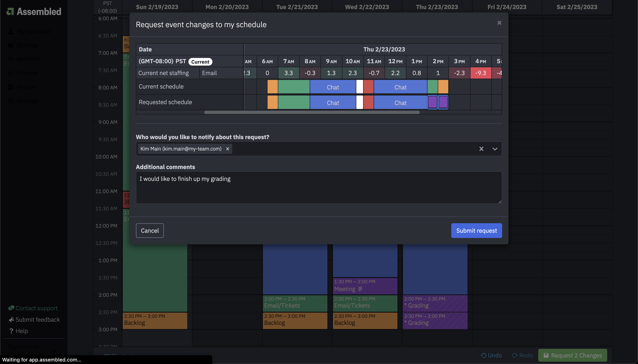
Task: Click the Undo button
Action: point(491,355)
